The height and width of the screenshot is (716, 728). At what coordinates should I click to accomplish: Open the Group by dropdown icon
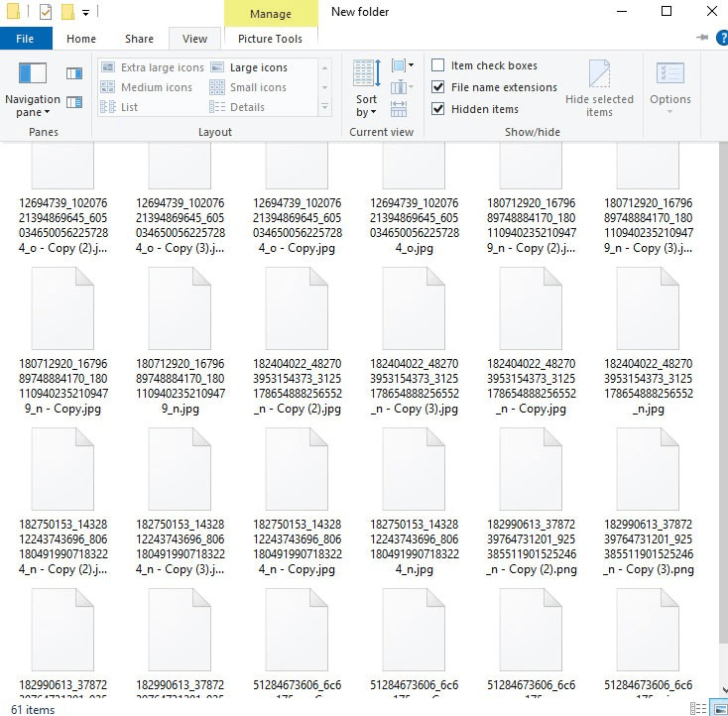402,65
